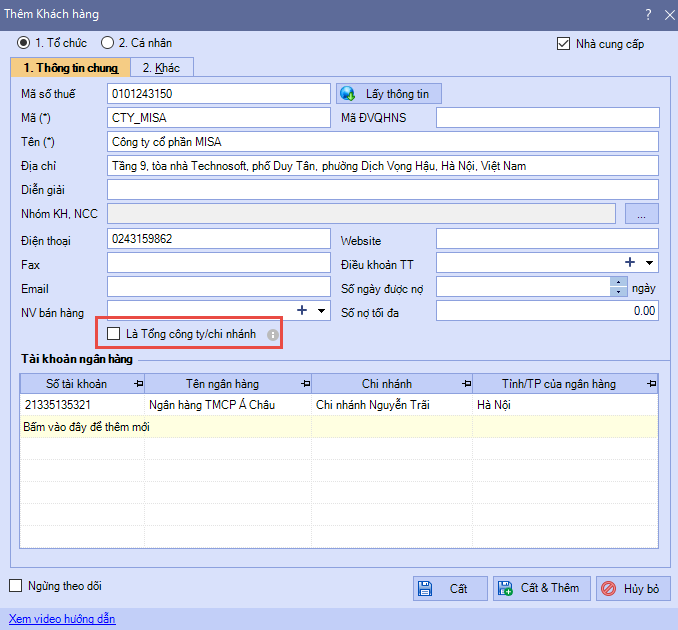Click the pin icon on Số tài khoản column

138,385
